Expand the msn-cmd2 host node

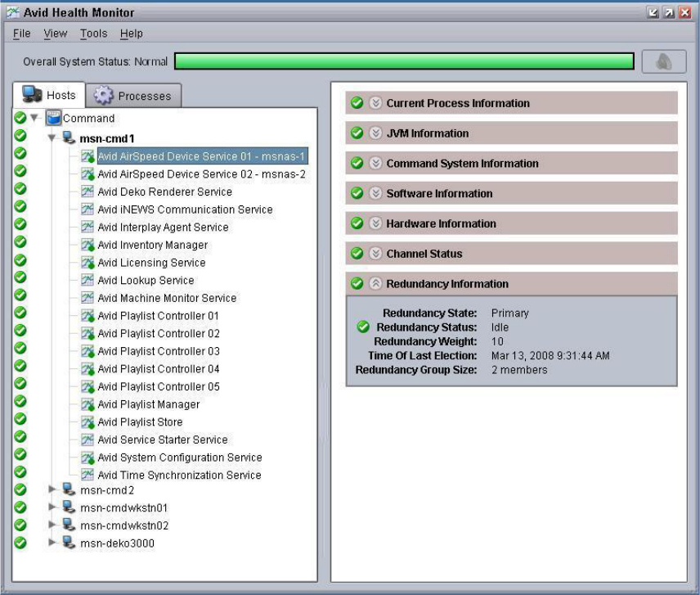click(52, 489)
